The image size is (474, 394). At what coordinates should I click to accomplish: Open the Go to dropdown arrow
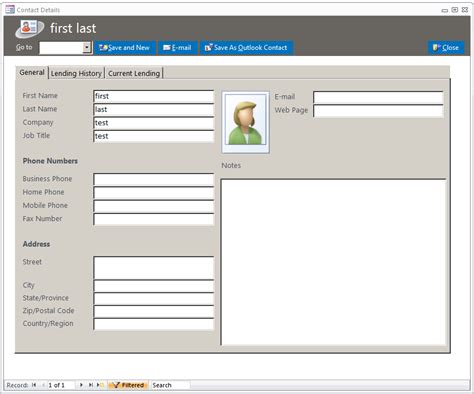pos(87,48)
